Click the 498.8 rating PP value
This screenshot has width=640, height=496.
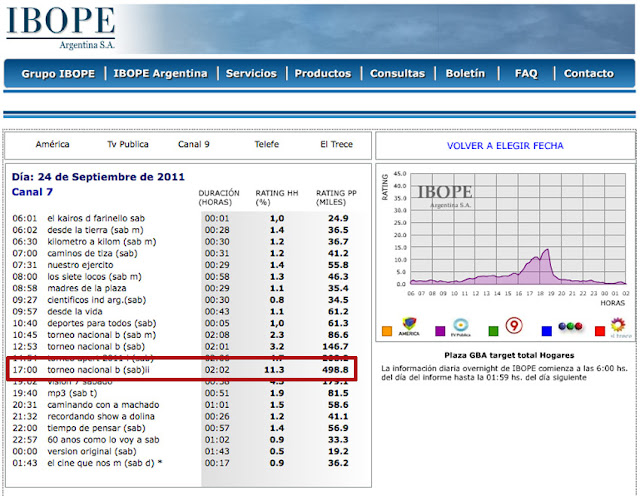pyautogui.click(x=335, y=370)
